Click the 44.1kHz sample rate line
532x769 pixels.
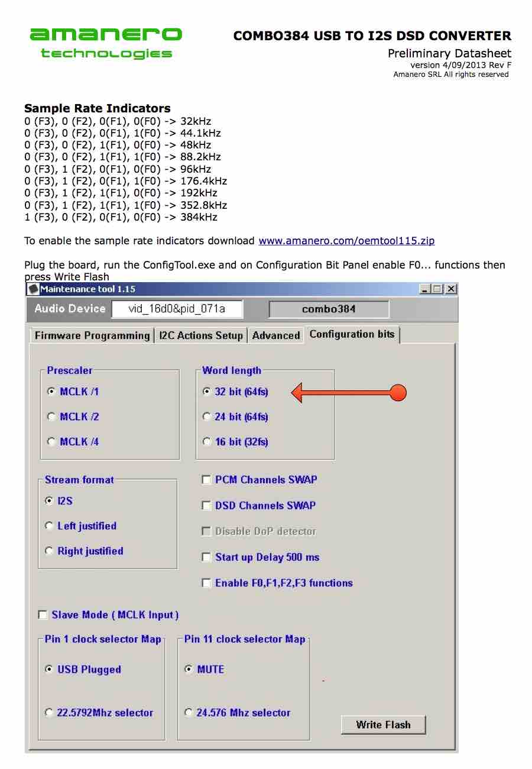click(122, 133)
